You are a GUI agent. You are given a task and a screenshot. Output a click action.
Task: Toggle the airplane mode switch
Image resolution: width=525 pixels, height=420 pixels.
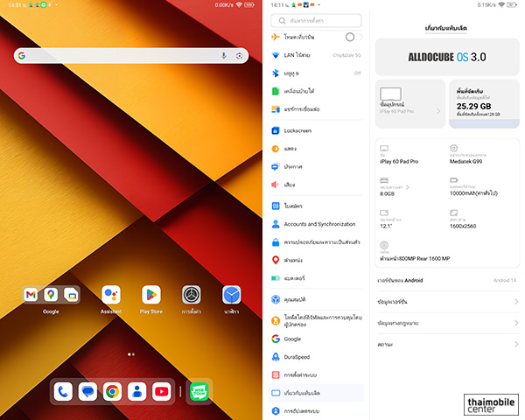click(353, 37)
